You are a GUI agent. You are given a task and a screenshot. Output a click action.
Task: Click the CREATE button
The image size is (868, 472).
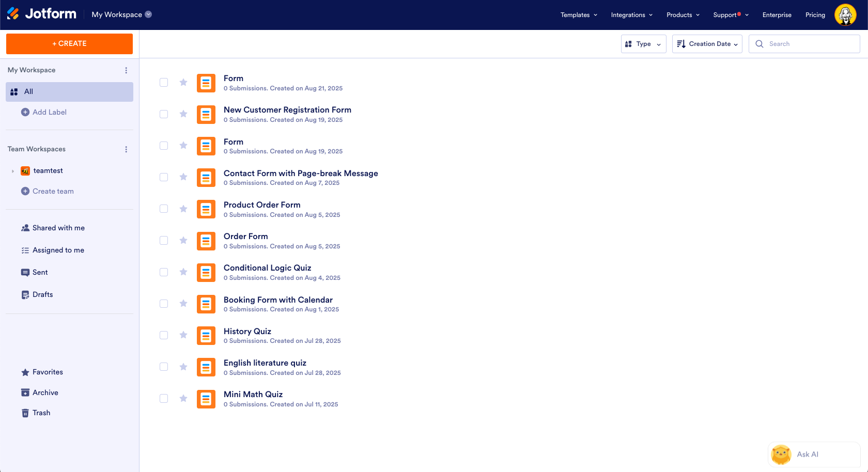[69, 44]
